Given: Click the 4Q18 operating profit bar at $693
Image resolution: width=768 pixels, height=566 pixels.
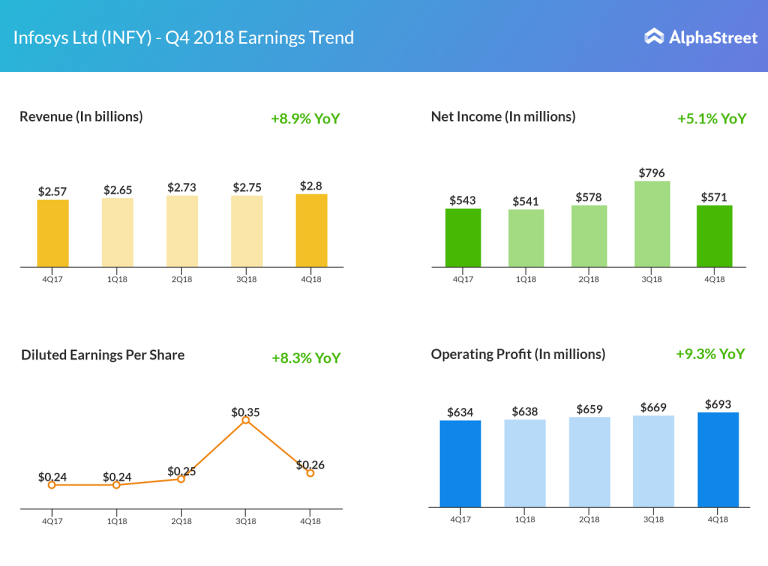Looking at the screenshot, I should tap(718, 460).
